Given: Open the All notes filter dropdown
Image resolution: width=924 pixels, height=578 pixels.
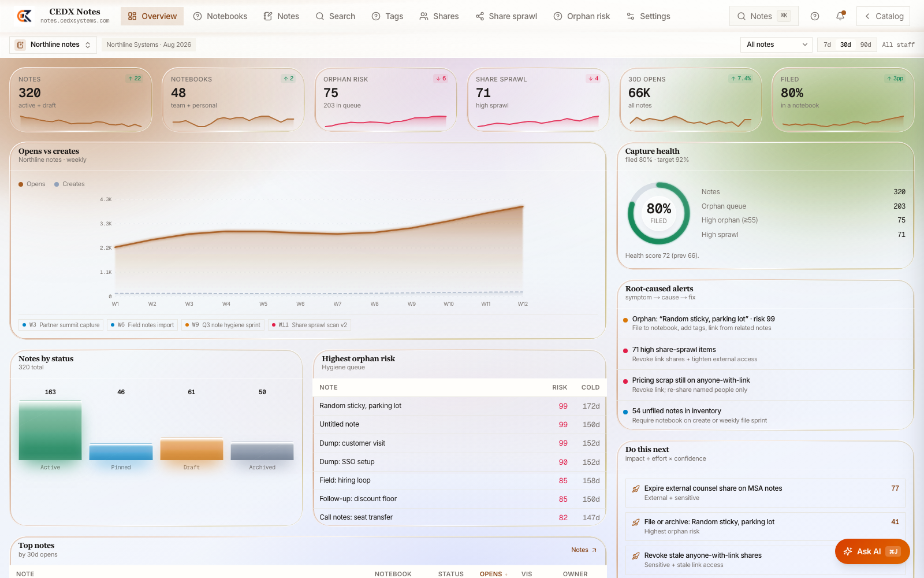Looking at the screenshot, I should coord(776,45).
